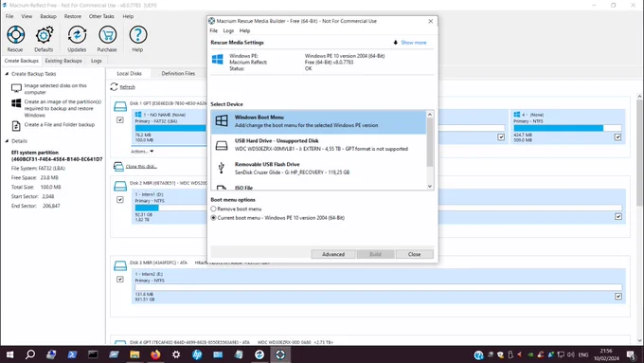Open Windows Start menu
Screen dimensions: 644x363
click(9, 354)
